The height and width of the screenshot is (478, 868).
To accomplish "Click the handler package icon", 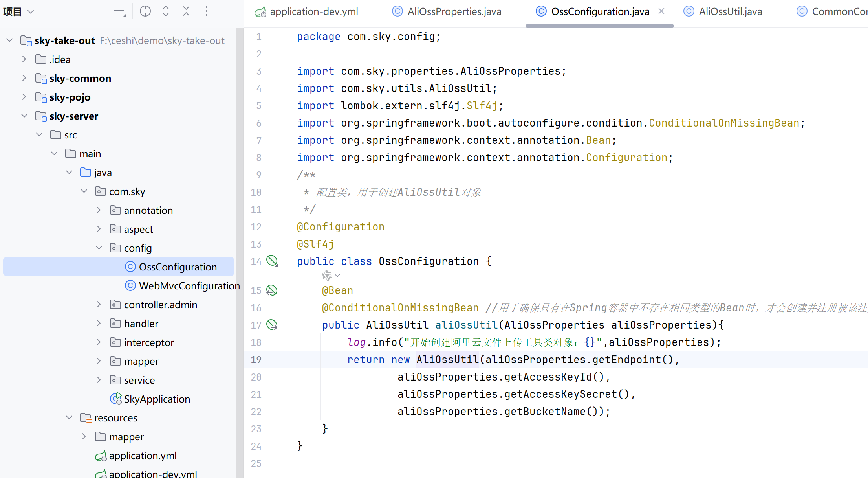I will click(x=115, y=324).
